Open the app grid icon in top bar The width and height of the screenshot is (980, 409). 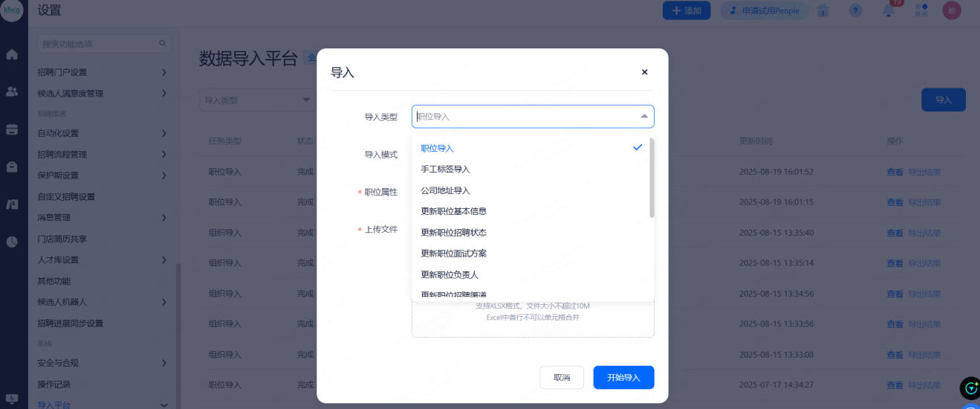(x=921, y=10)
